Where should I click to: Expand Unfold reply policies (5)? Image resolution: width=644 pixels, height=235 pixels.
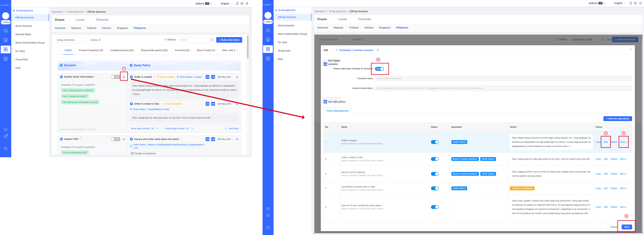click(x=179, y=128)
